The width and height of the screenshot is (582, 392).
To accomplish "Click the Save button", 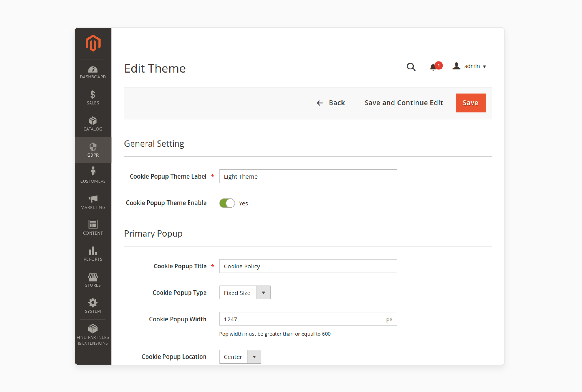I will pos(471,103).
